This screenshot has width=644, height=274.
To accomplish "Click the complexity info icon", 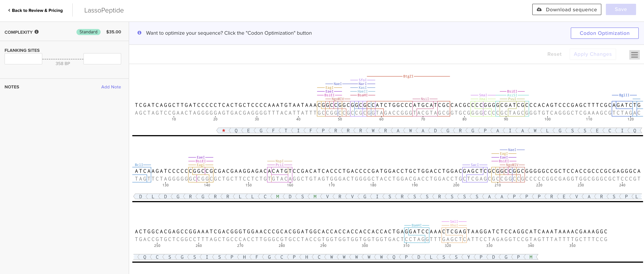I will [36, 32].
